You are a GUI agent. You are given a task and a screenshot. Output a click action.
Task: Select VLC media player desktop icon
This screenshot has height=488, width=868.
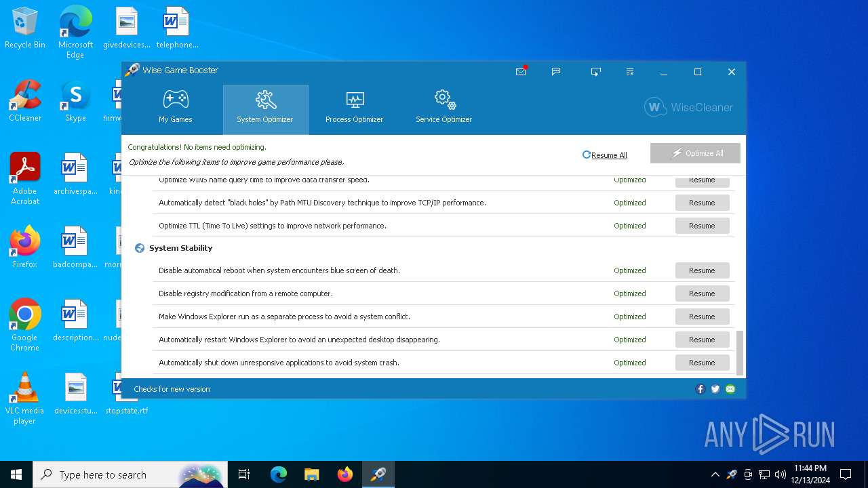point(25,399)
